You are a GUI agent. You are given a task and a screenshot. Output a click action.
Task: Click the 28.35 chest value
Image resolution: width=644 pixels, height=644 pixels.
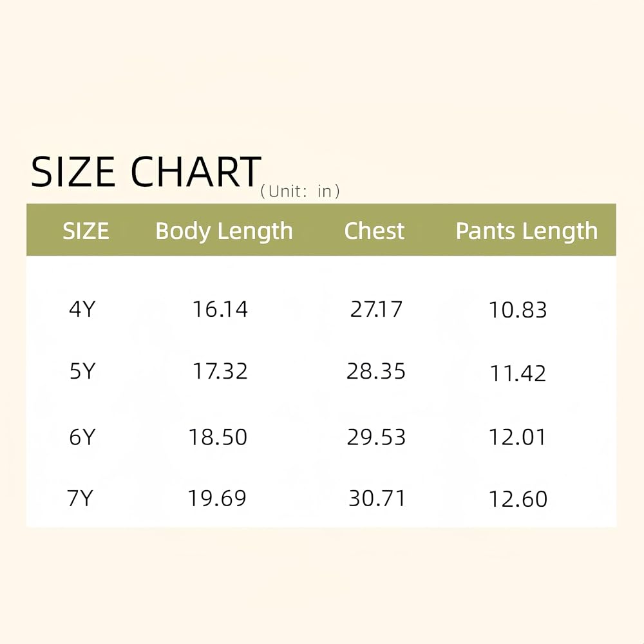tap(376, 372)
